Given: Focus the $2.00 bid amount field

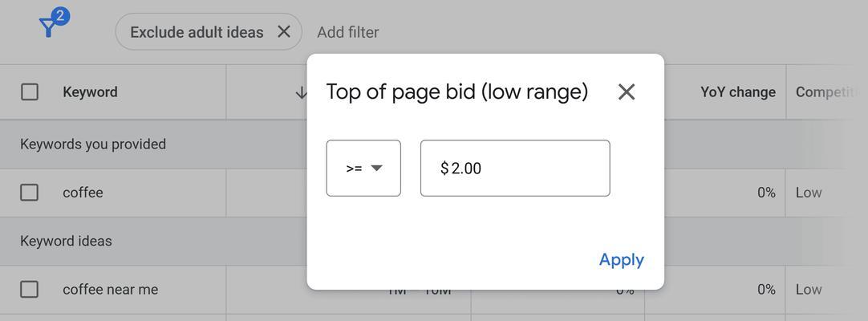Looking at the screenshot, I should pos(515,169).
